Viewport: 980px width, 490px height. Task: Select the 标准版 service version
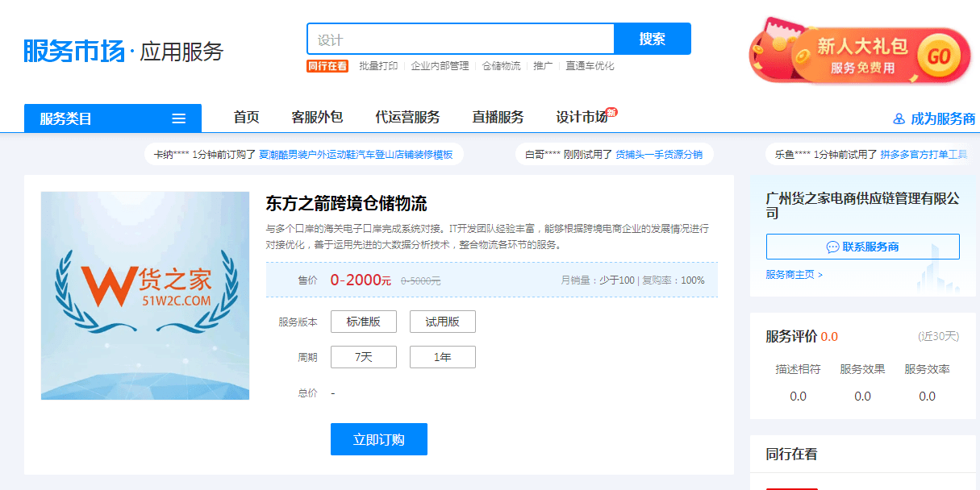(x=364, y=322)
